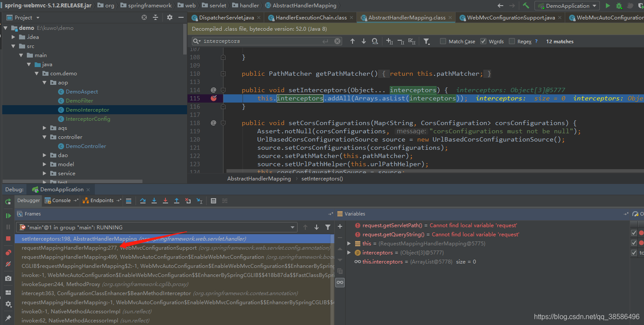Expand the 'this' variable node
Screen dimensions: 644x325
[x=349, y=244]
